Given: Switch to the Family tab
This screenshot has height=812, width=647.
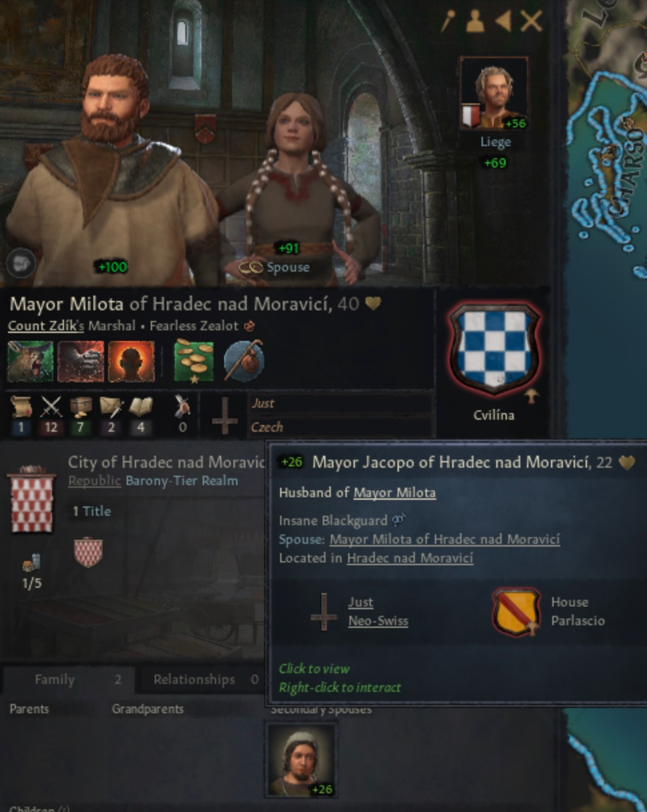Looking at the screenshot, I should click(x=55, y=679).
